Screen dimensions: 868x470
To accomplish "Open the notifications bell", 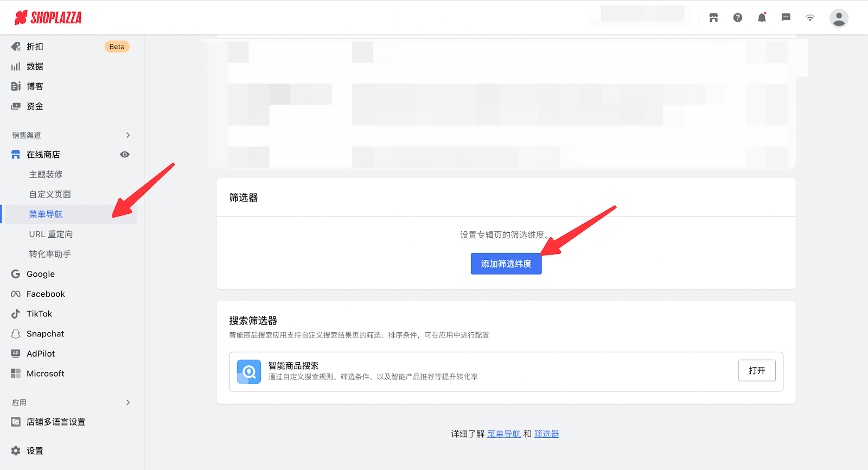I will [x=762, y=18].
